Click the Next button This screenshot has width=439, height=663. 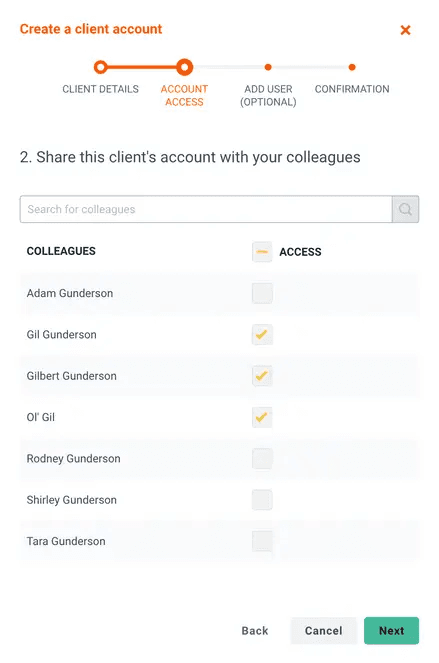tap(392, 630)
